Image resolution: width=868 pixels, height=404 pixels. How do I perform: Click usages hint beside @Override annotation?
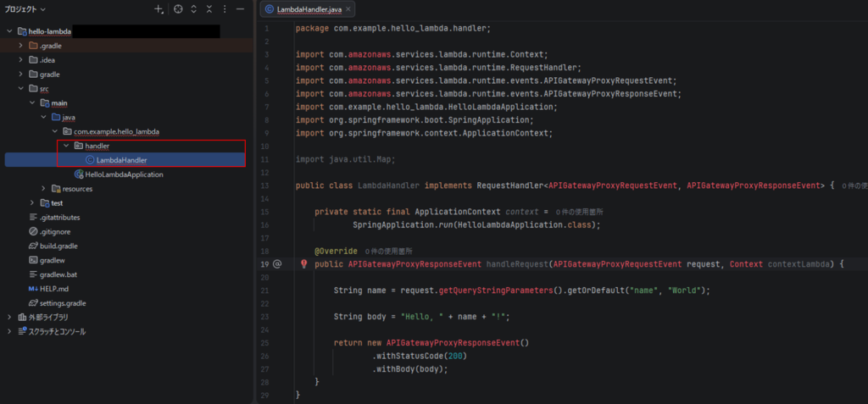388,252
